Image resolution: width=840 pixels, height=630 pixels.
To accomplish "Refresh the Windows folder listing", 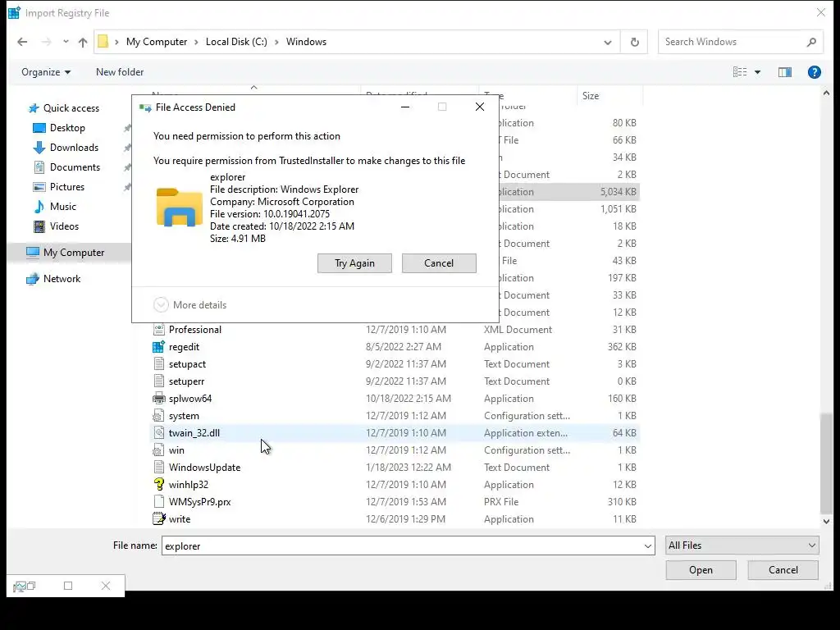I will point(634,42).
